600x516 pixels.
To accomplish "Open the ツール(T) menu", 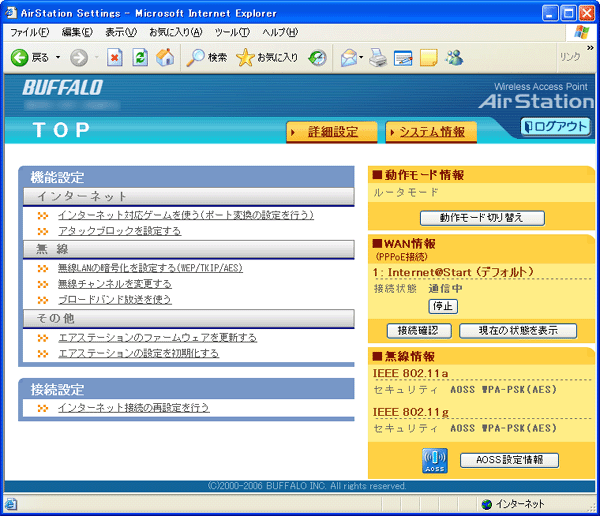I will (x=232, y=32).
